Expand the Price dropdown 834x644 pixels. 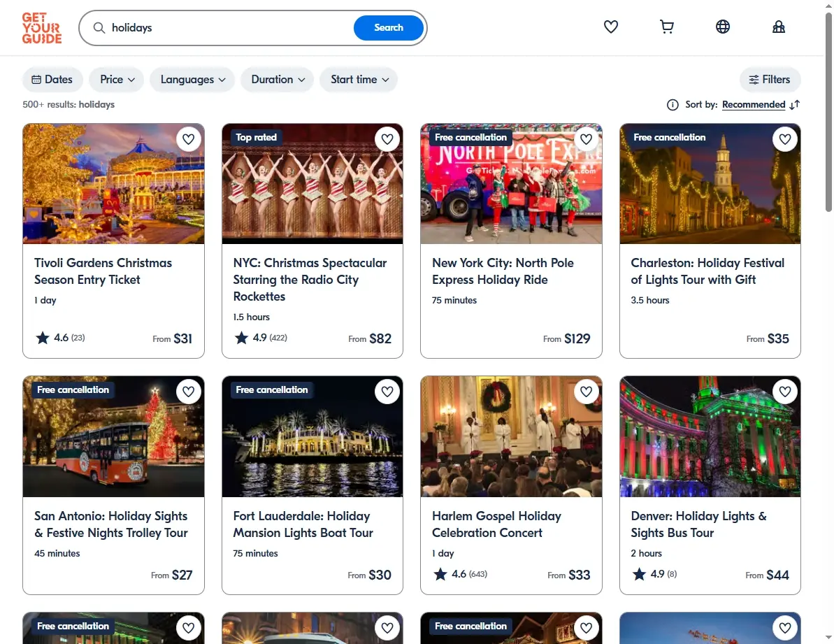click(117, 80)
